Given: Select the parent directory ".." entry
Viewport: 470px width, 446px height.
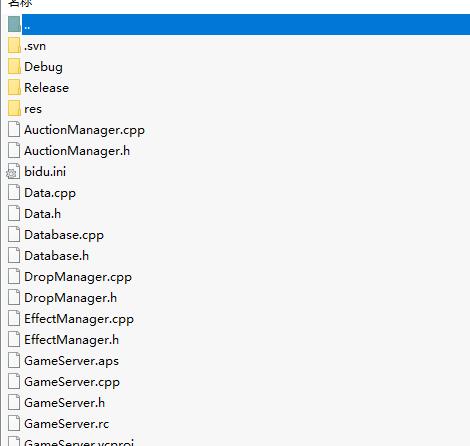Looking at the screenshot, I should coord(246,24).
